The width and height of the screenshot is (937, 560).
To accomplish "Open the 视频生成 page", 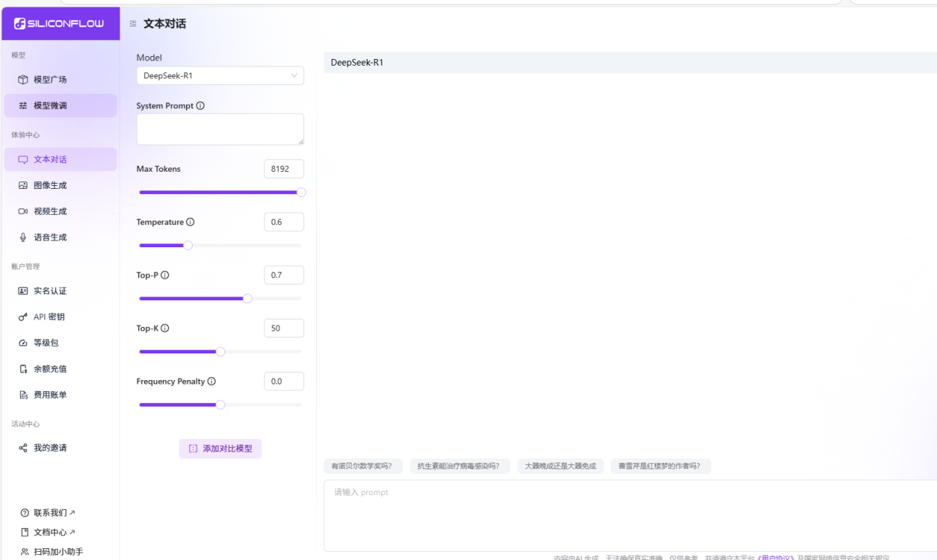I will pos(50,211).
